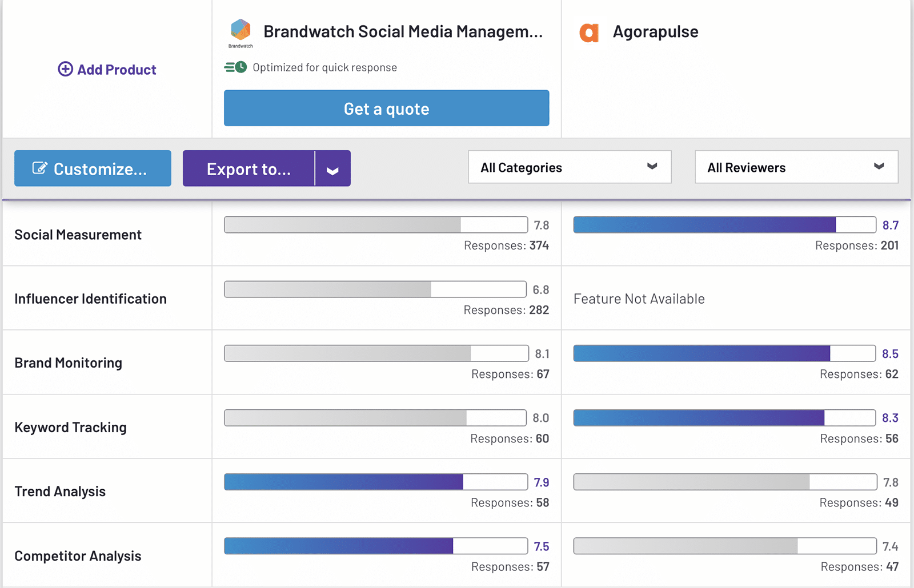Viewport: 914px width, 588px height.
Task: Select the Social Measurement row label
Action: tap(78, 235)
